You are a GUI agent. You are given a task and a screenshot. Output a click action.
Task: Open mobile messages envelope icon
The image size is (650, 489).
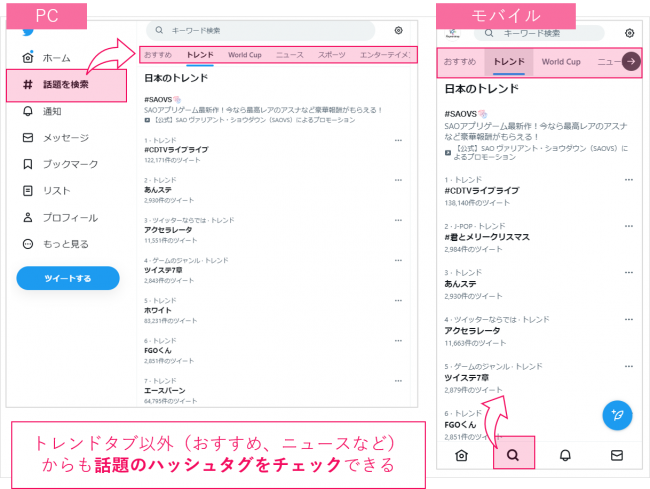pos(616,455)
